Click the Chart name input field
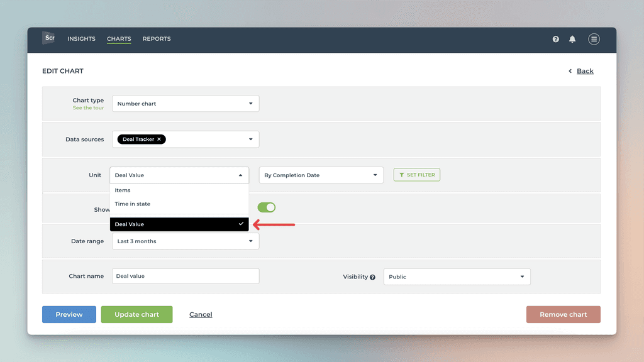Screen dimensions: 644x362 185,276
